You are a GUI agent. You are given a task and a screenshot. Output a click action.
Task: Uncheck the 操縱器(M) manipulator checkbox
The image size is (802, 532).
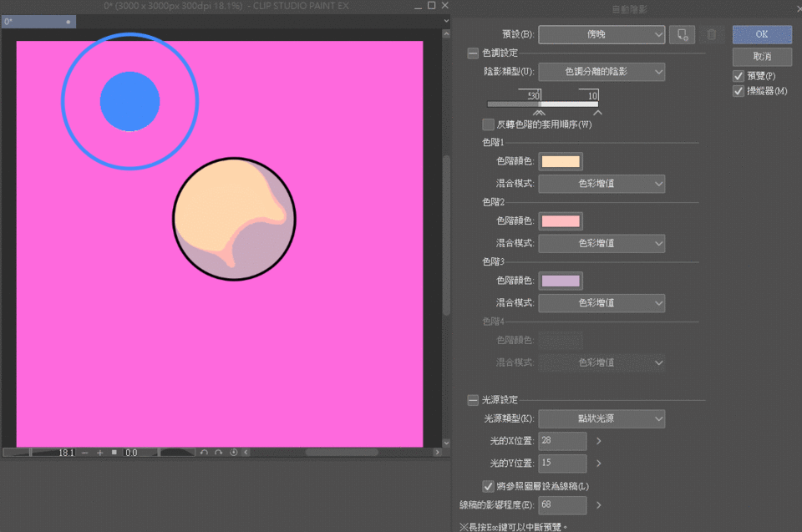(739, 91)
